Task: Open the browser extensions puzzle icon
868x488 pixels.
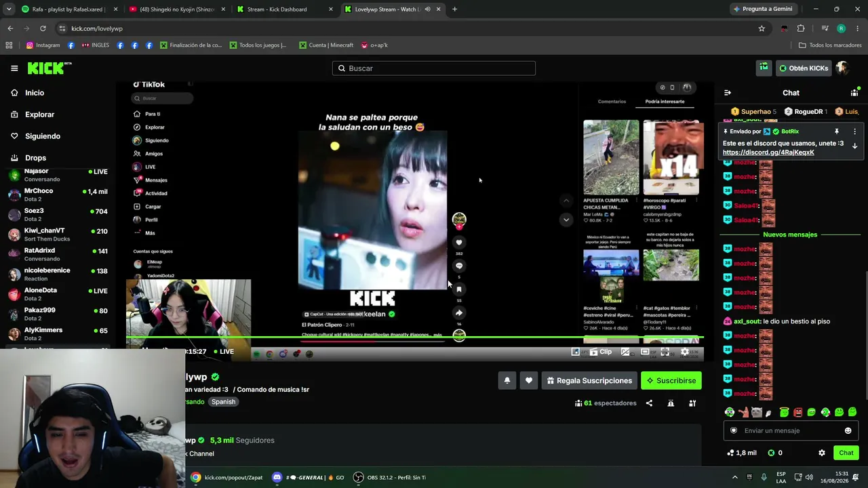Action: pos(801,28)
